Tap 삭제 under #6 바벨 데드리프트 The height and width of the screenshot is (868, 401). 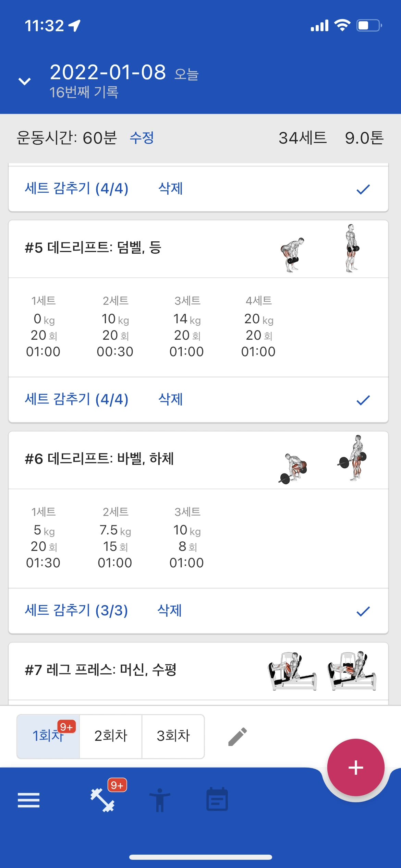point(169,610)
